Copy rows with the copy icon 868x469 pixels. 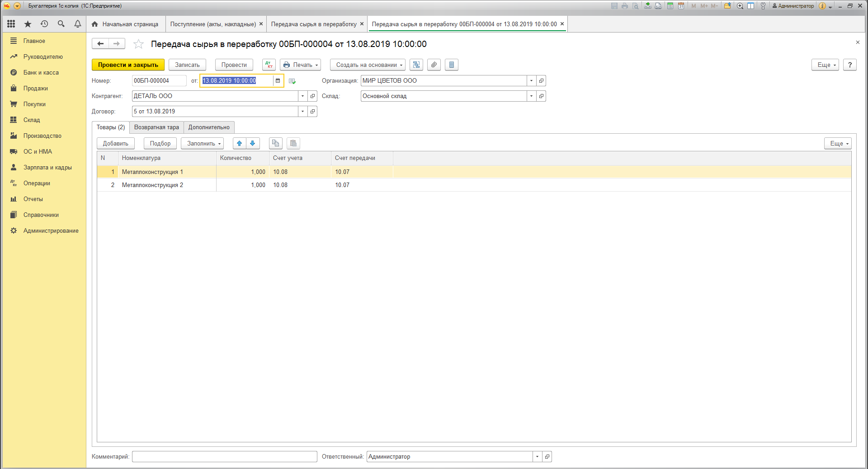click(x=276, y=144)
